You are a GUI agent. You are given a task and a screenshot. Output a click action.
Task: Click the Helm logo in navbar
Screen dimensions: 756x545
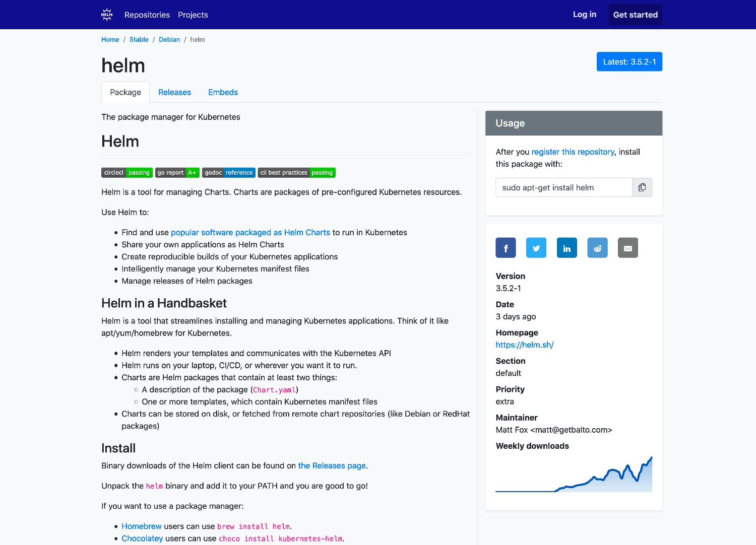pyautogui.click(x=107, y=15)
